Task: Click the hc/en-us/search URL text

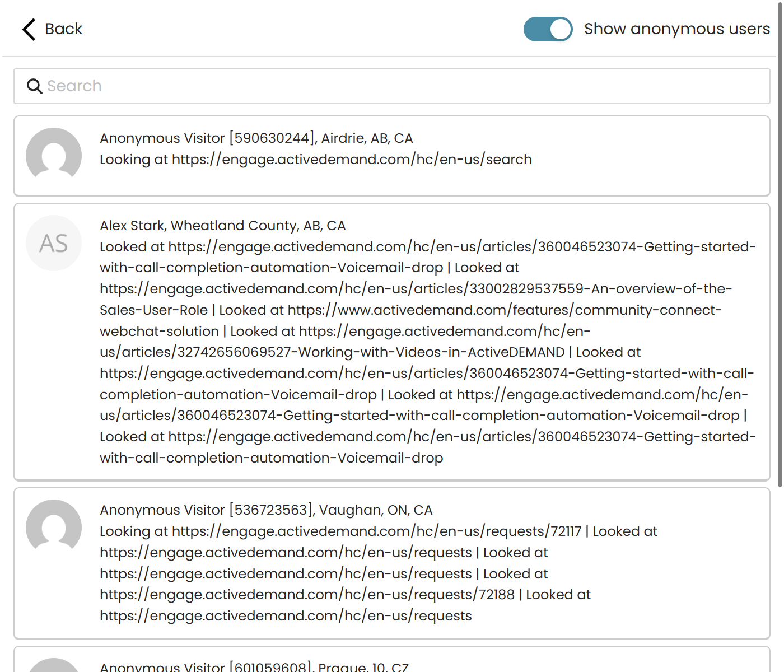Action: point(352,160)
